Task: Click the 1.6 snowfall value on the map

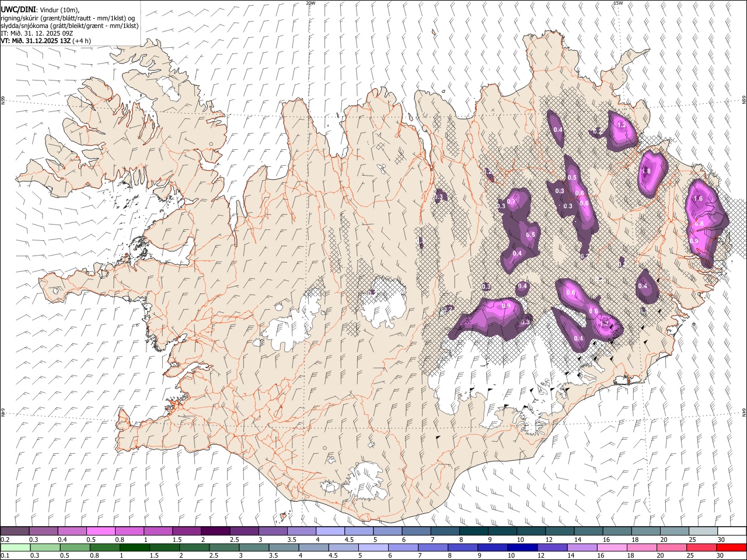Action: pyautogui.click(x=698, y=198)
